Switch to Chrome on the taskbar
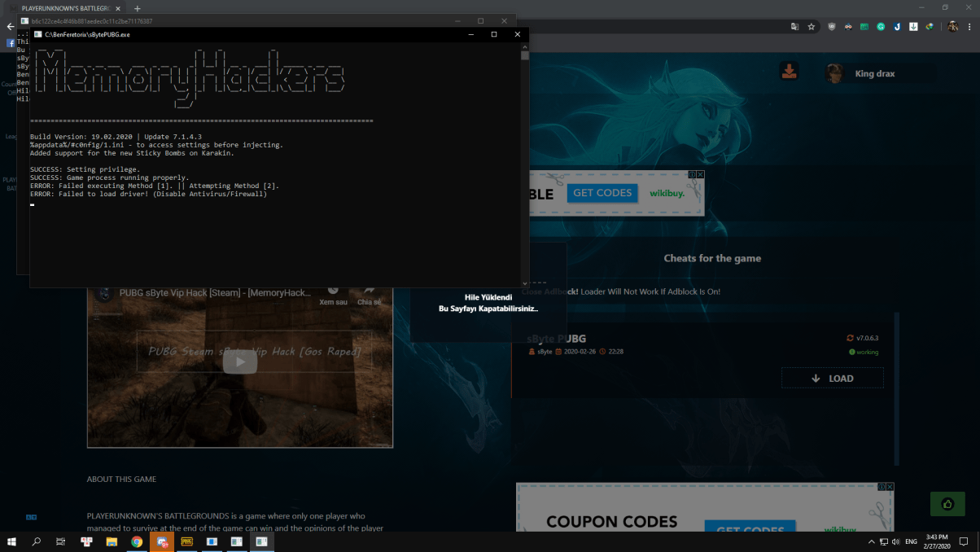 [137, 541]
